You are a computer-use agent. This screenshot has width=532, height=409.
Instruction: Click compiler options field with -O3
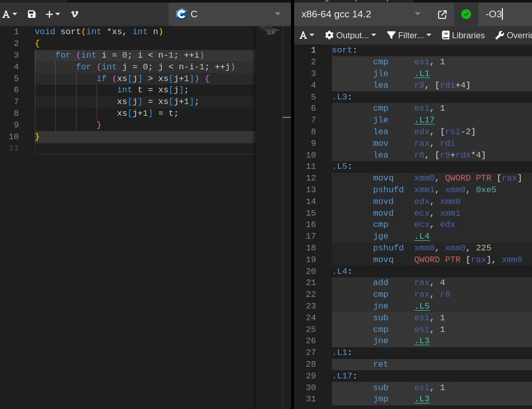[505, 14]
